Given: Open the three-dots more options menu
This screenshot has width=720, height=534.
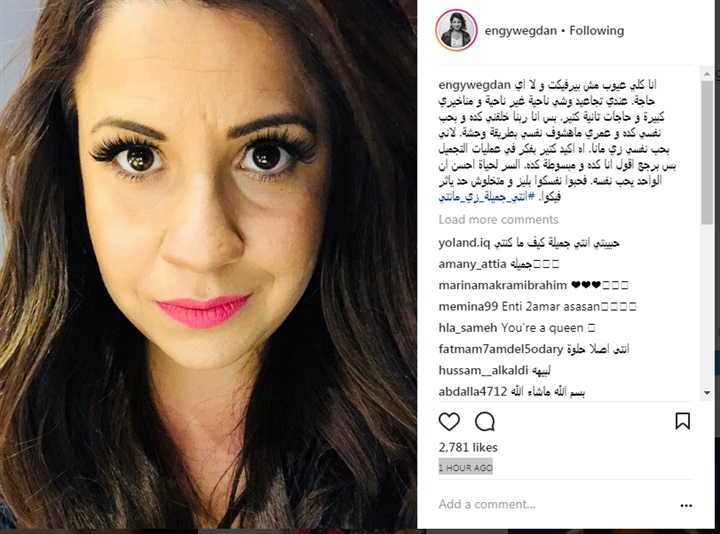Looking at the screenshot, I should click(686, 506).
